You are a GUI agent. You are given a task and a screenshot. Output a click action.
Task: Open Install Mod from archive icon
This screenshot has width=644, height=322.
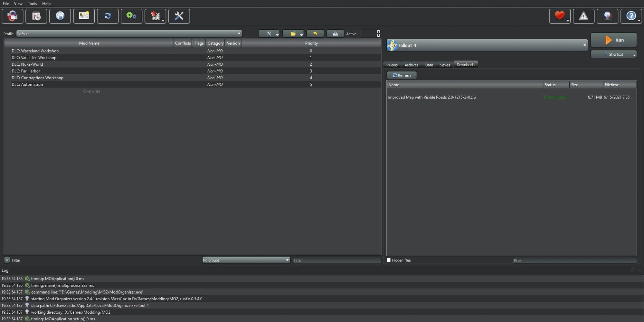[36, 16]
